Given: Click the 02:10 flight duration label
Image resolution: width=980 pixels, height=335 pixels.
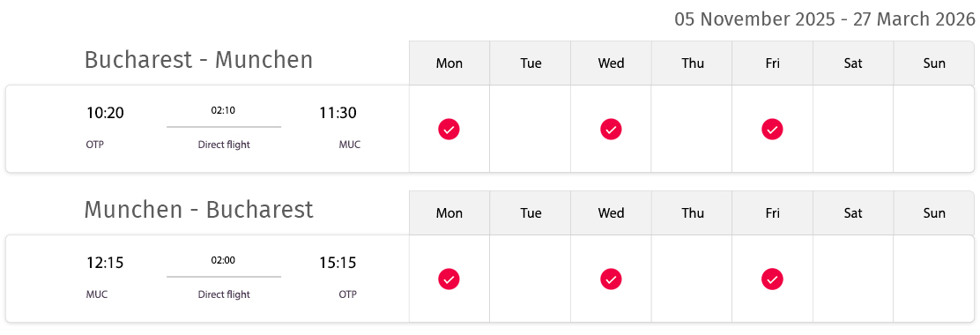Looking at the screenshot, I should tap(223, 110).
